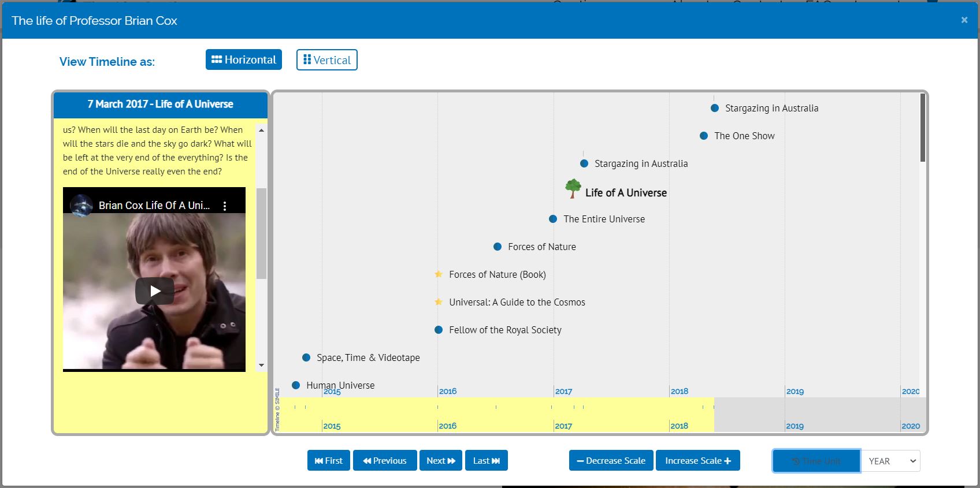This screenshot has height=488, width=980.
Task: Play the Brian Cox Life Of A Universe video
Action: (x=154, y=291)
